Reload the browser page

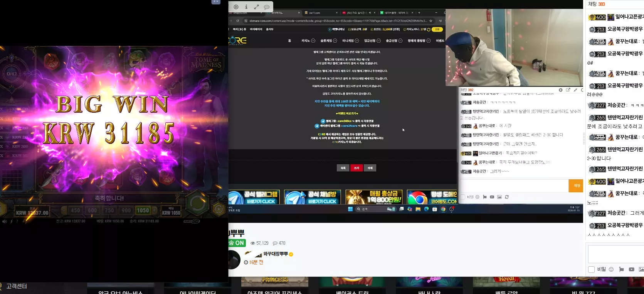pyautogui.click(x=238, y=21)
